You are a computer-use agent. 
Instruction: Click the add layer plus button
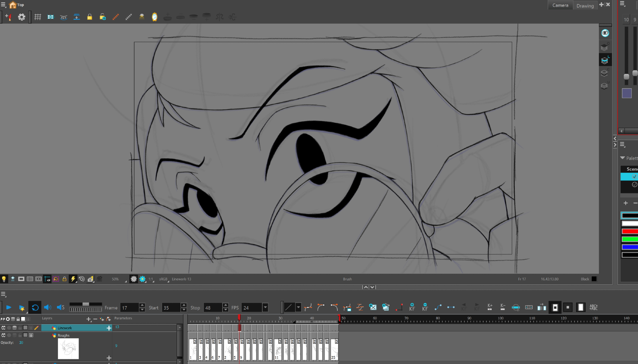click(88, 319)
